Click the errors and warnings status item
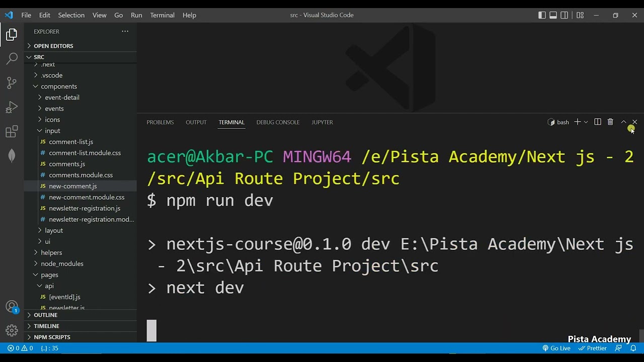 pos(20,348)
